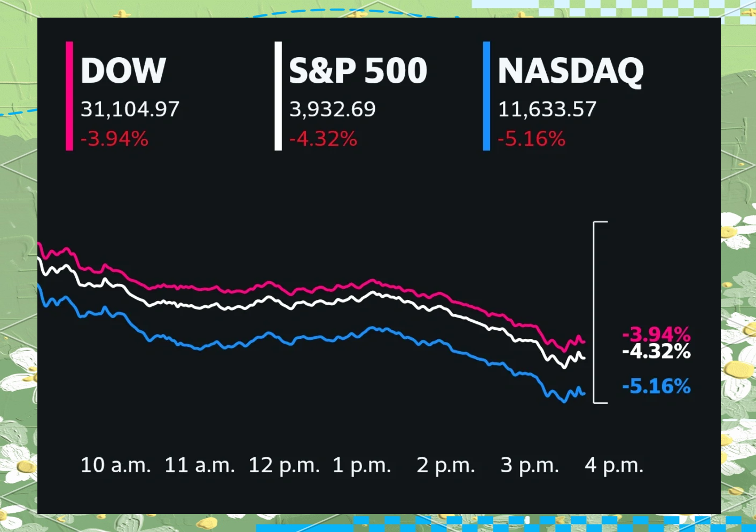Select the 2 p.m. time axis label
This screenshot has width=756, height=532.
coord(446,465)
